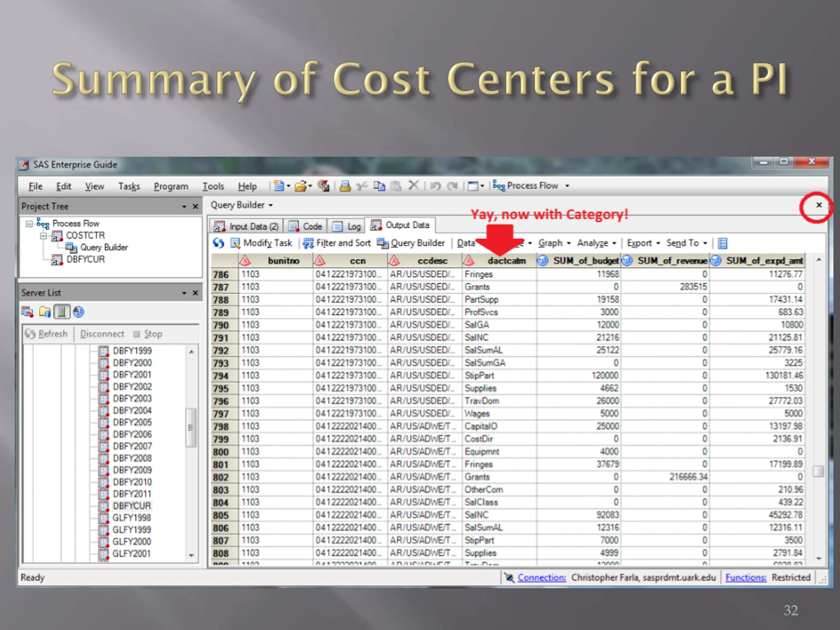
Task: Open the Graph dropdown menu
Action: 555,243
